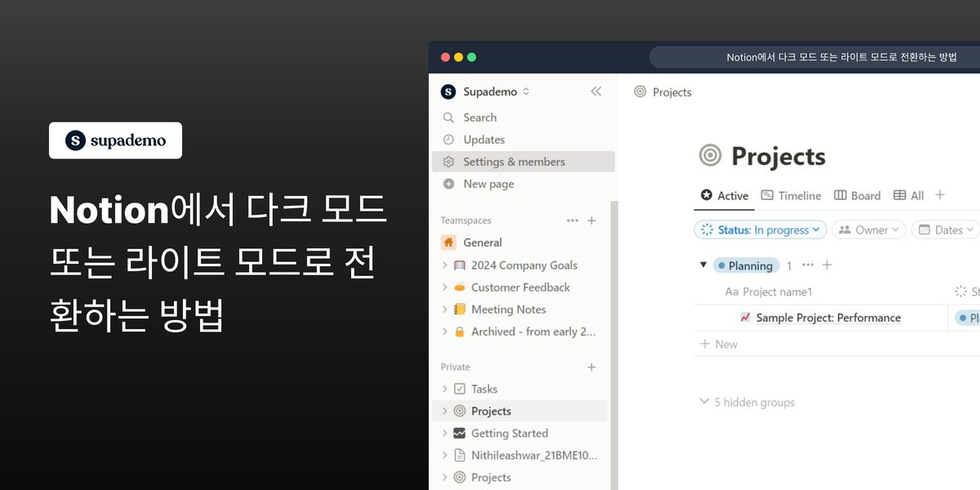
Task: Click the browser title address bar
Action: 815,57
